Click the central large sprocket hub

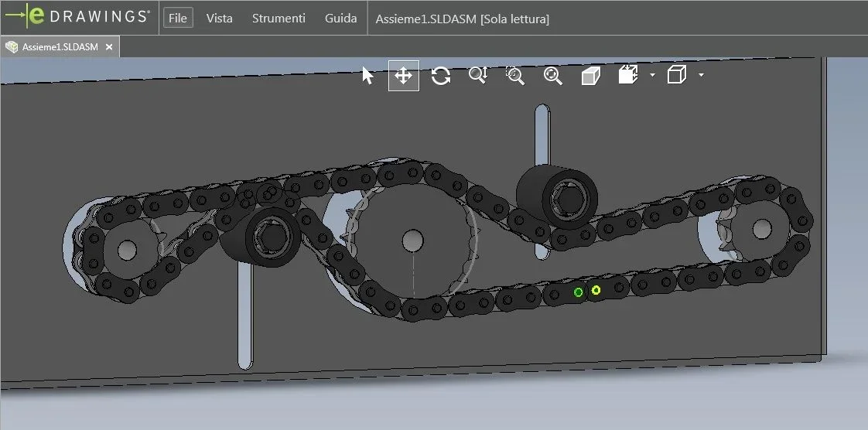click(412, 241)
